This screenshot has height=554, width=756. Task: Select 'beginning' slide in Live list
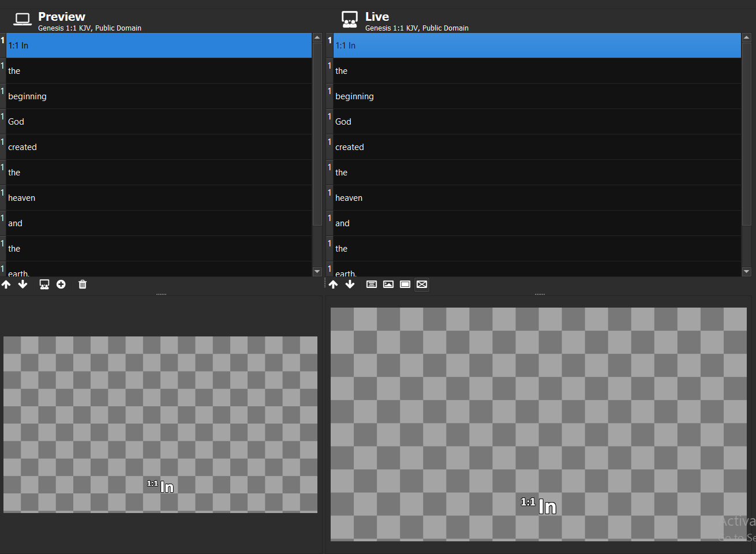[537, 96]
